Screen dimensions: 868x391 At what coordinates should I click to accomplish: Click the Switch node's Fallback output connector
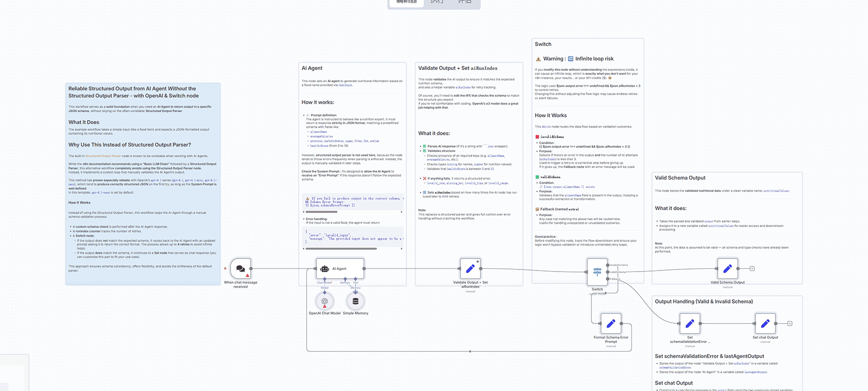tap(608, 279)
